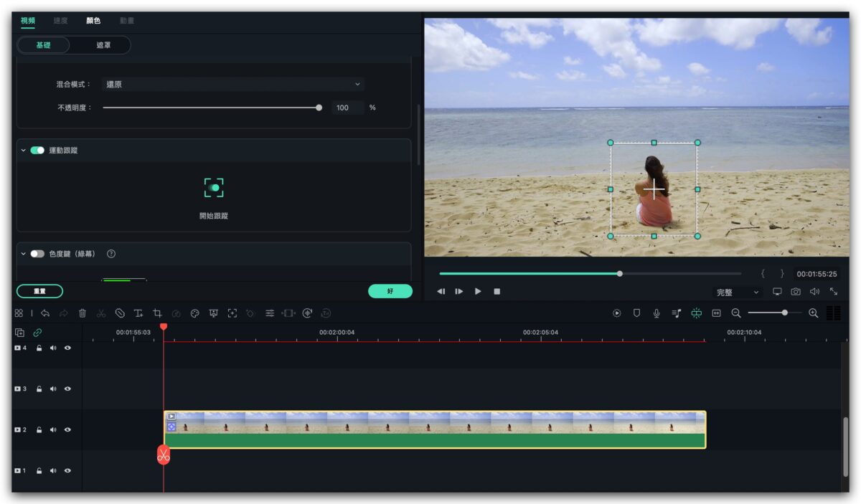The image size is (861, 504).
Task: Open color palette icon in toolbar
Action: click(194, 313)
